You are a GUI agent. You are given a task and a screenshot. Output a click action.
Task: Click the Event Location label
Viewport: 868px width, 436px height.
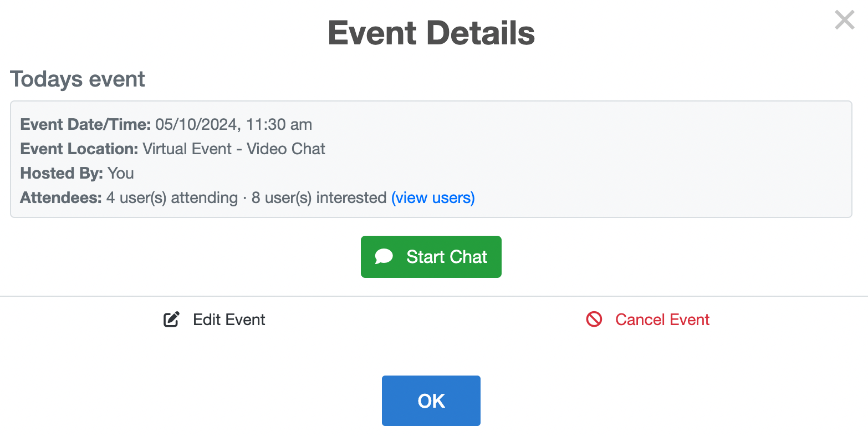pos(79,149)
